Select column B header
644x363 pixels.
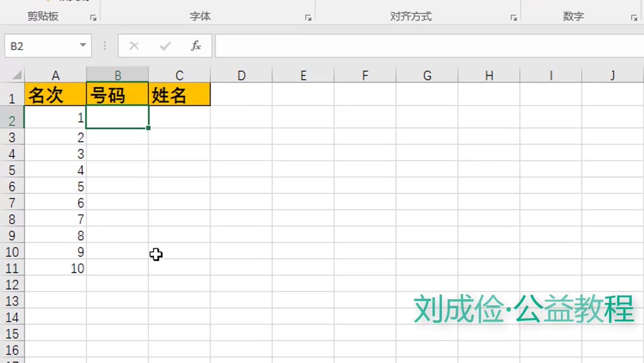coord(117,76)
